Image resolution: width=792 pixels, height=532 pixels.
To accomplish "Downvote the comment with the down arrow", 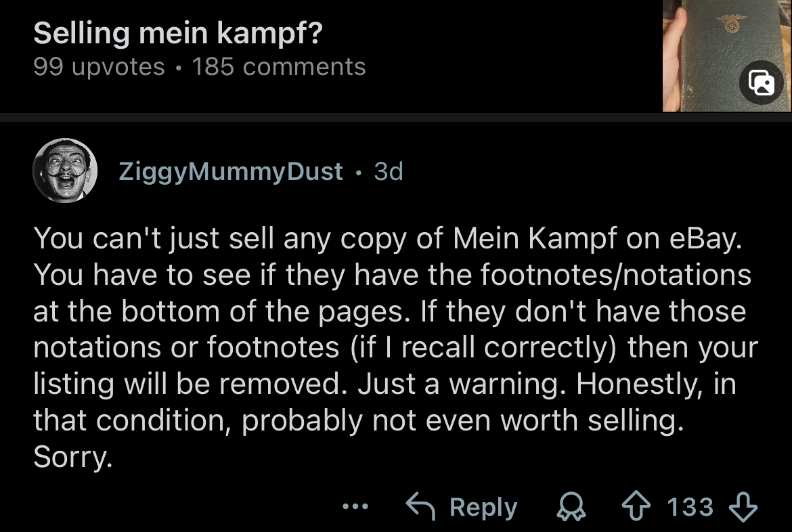I will [743, 507].
